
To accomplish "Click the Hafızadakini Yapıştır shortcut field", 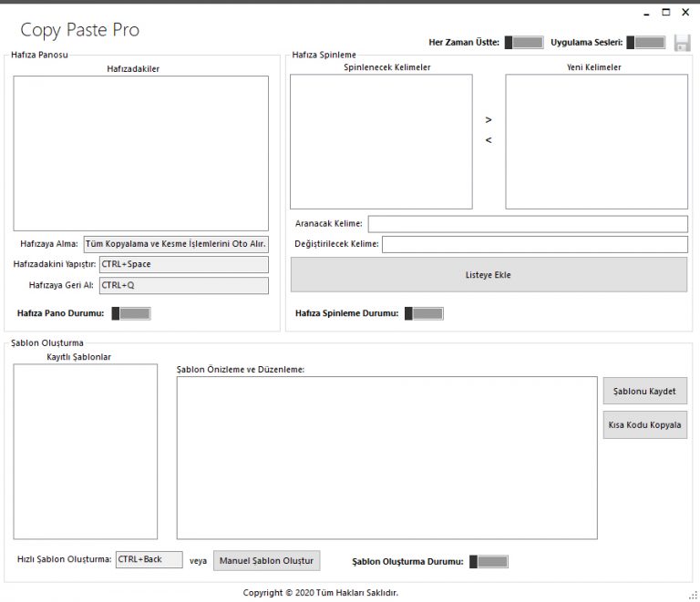I will 183,264.
